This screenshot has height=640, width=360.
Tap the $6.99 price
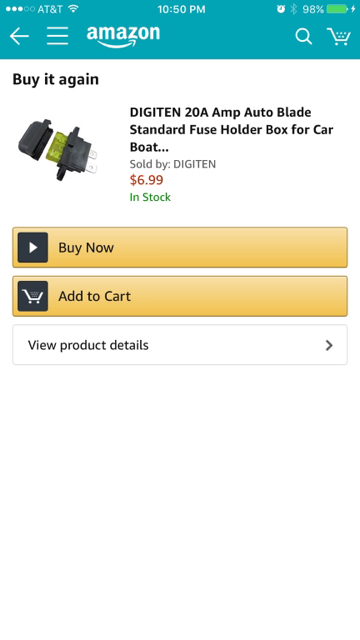(x=147, y=180)
